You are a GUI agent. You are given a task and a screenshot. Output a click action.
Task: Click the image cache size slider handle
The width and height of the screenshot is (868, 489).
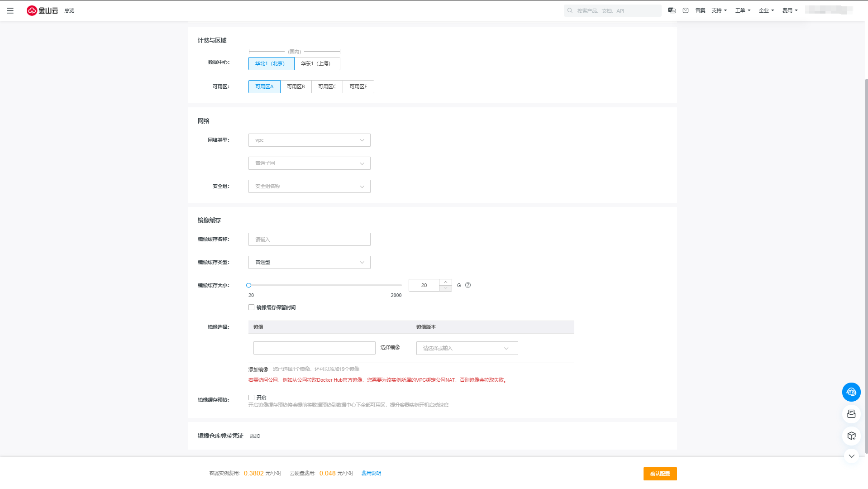[x=248, y=285]
